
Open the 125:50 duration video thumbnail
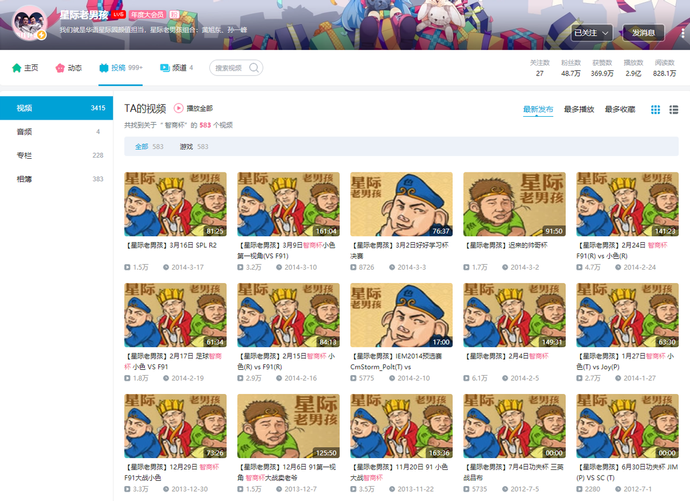[288, 426]
